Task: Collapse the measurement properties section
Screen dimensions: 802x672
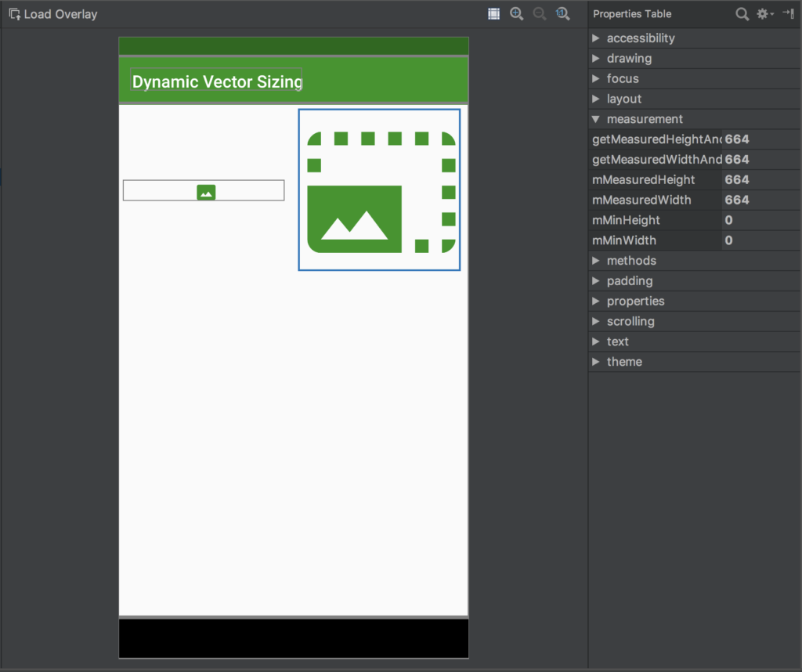Action: tap(596, 118)
